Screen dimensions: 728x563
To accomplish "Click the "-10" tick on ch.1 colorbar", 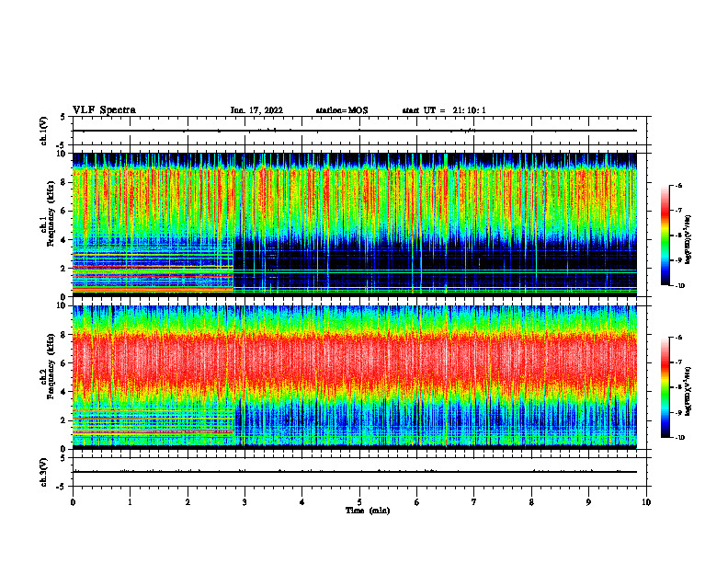I will pos(680,286).
